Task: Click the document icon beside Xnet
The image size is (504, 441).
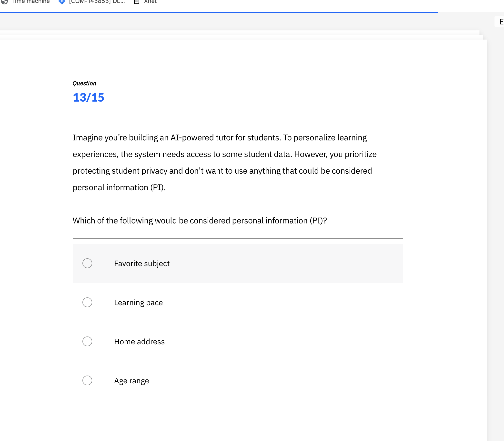Action: (x=137, y=2)
